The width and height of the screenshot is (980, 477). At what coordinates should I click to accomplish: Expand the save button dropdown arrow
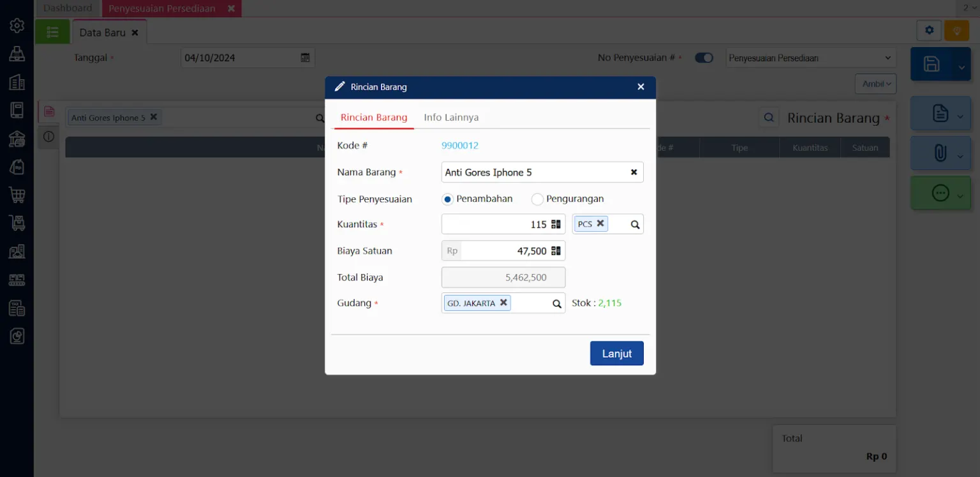click(961, 65)
